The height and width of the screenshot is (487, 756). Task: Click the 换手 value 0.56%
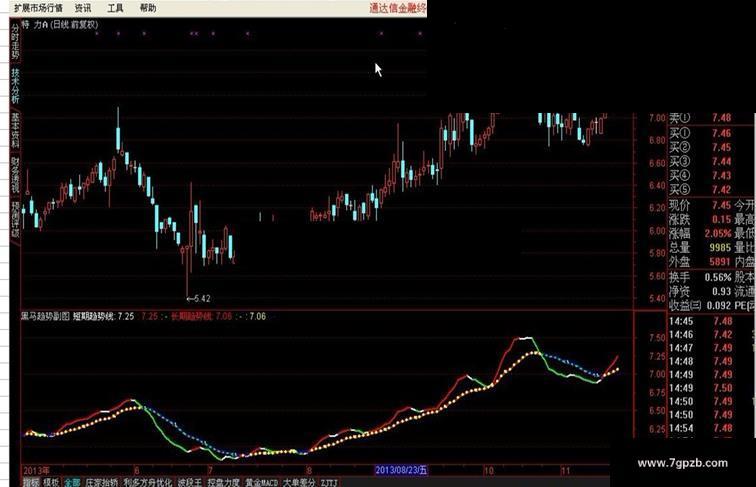718,277
